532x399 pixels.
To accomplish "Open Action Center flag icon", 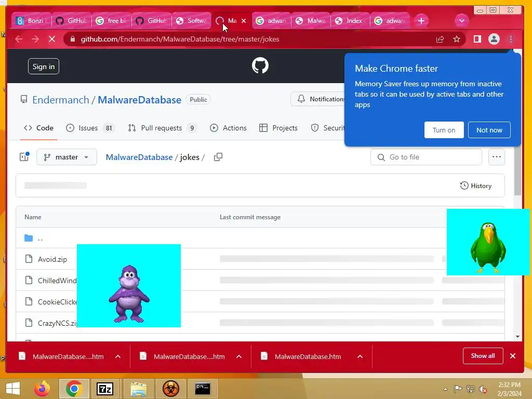I will click(x=458, y=389).
